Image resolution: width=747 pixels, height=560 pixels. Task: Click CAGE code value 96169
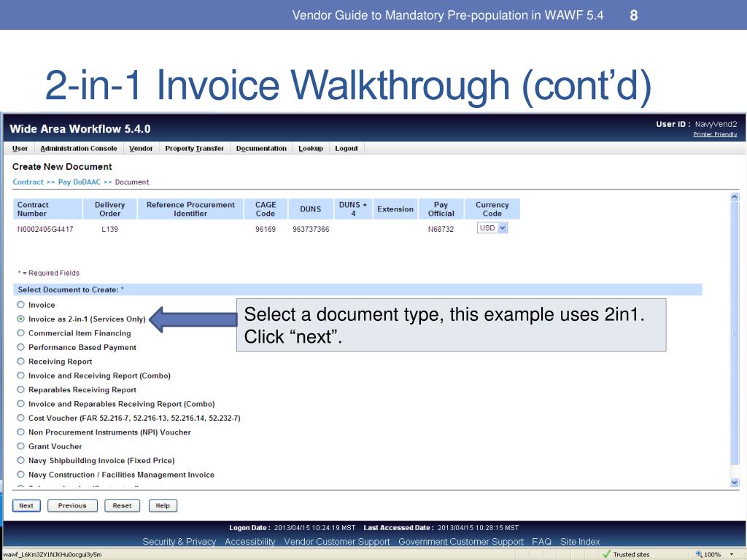[x=266, y=229]
